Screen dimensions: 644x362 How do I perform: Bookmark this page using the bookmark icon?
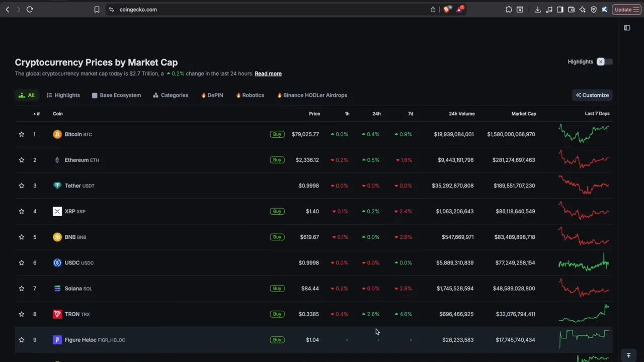[x=97, y=10]
